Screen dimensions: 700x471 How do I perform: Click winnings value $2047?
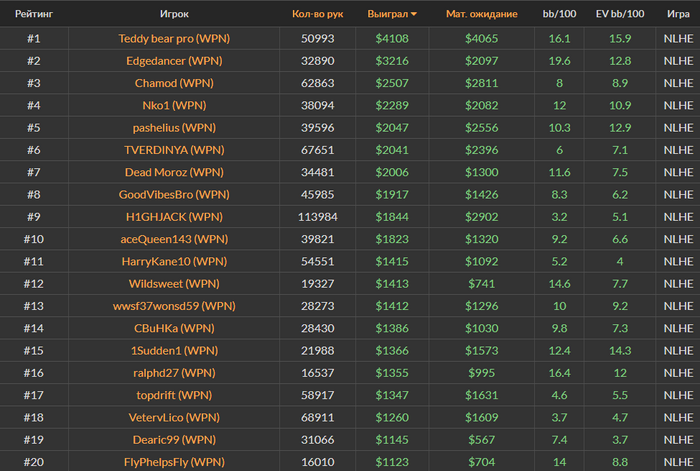pos(392,128)
